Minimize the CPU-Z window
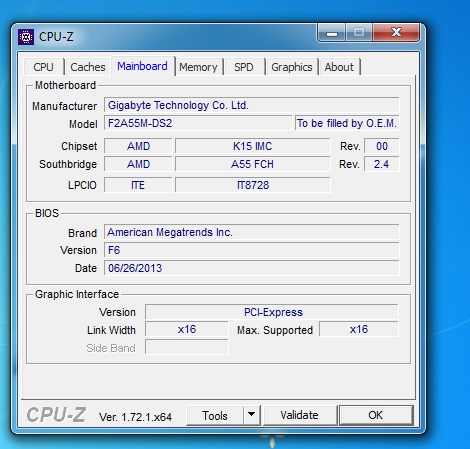This screenshot has height=449, width=470. tap(332, 33)
